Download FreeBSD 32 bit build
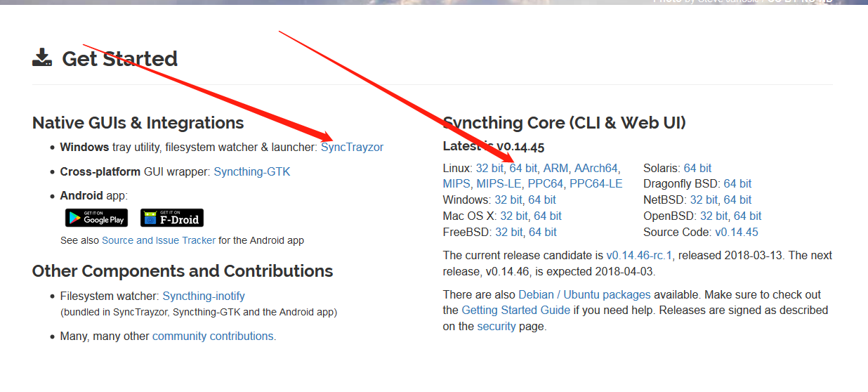This screenshot has width=868, height=392. (x=509, y=233)
